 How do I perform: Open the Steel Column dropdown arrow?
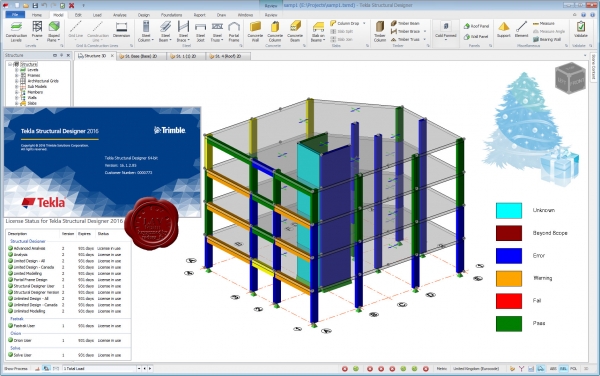(152, 40)
